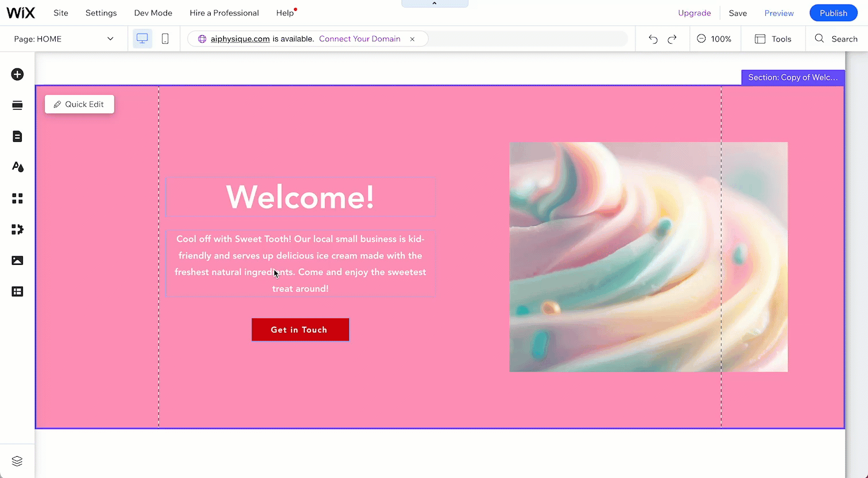Screen dimensions: 868x478
Task: Open the Pages & Menu sidebar icon
Action: point(17,136)
